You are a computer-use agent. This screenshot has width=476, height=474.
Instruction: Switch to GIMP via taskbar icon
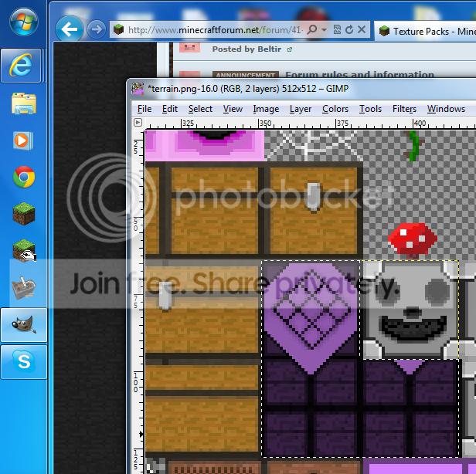pyautogui.click(x=24, y=325)
